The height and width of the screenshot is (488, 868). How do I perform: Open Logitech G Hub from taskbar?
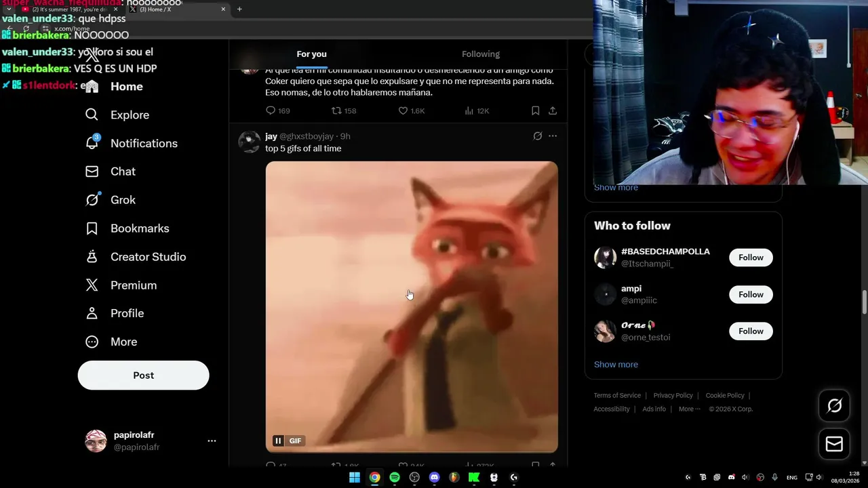click(514, 477)
